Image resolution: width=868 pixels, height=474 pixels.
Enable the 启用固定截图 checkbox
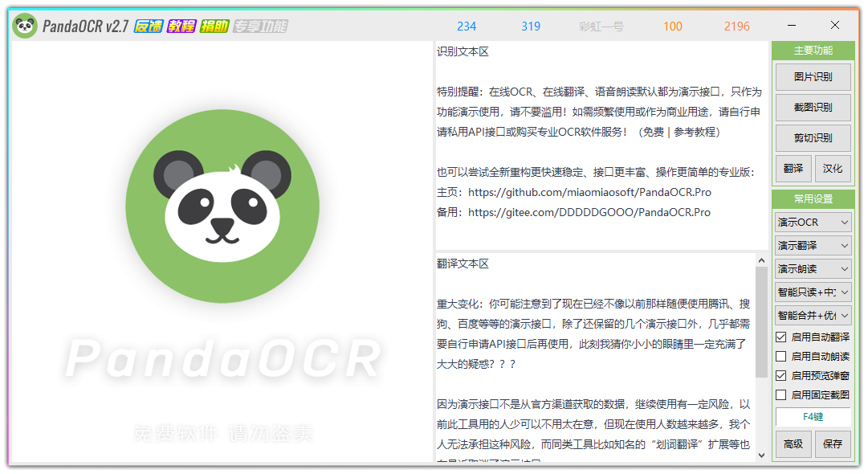click(x=781, y=394)
